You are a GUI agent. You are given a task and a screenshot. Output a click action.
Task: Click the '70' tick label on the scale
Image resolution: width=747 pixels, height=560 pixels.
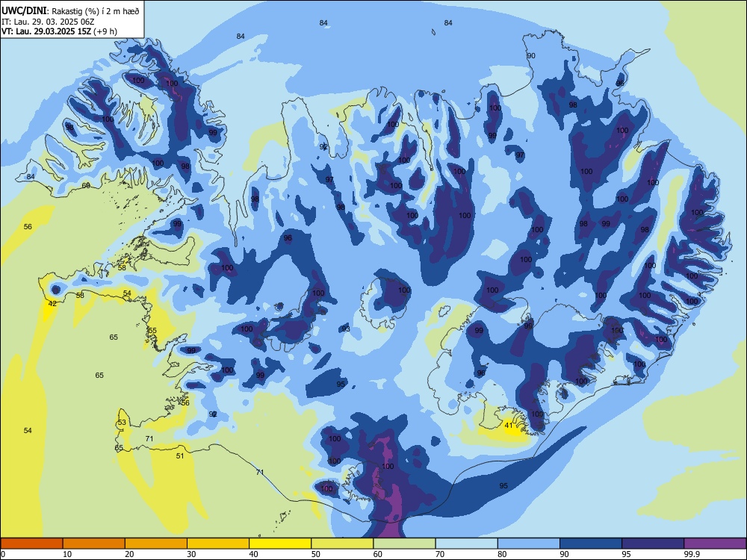440,554
